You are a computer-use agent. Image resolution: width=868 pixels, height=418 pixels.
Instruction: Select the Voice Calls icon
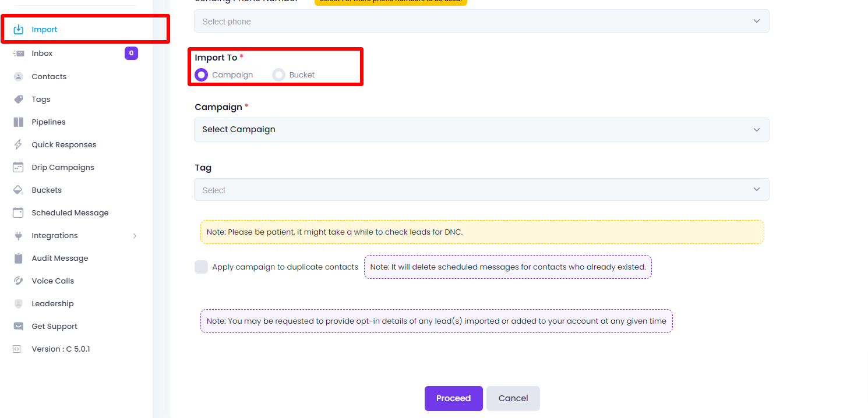pyautogui.click(x=18, y=281)
